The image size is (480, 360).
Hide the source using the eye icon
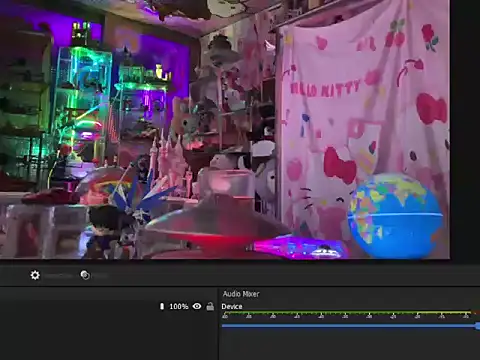(197, 306)
